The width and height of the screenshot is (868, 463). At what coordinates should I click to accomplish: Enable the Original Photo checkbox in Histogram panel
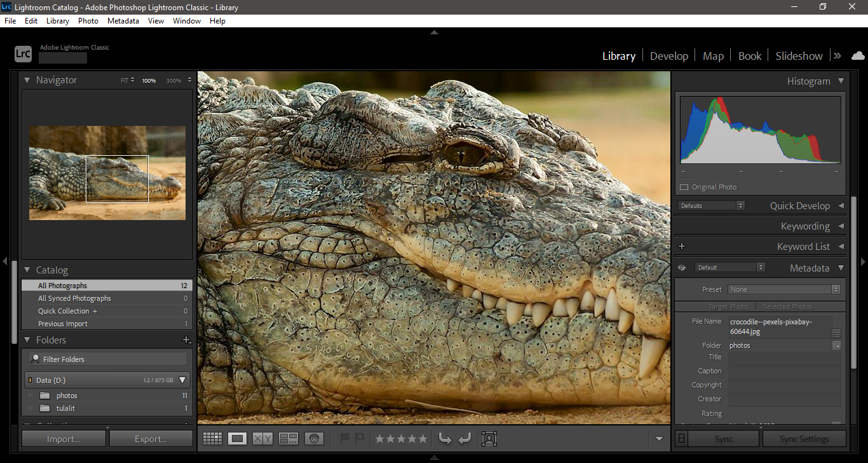coord(683,187)
